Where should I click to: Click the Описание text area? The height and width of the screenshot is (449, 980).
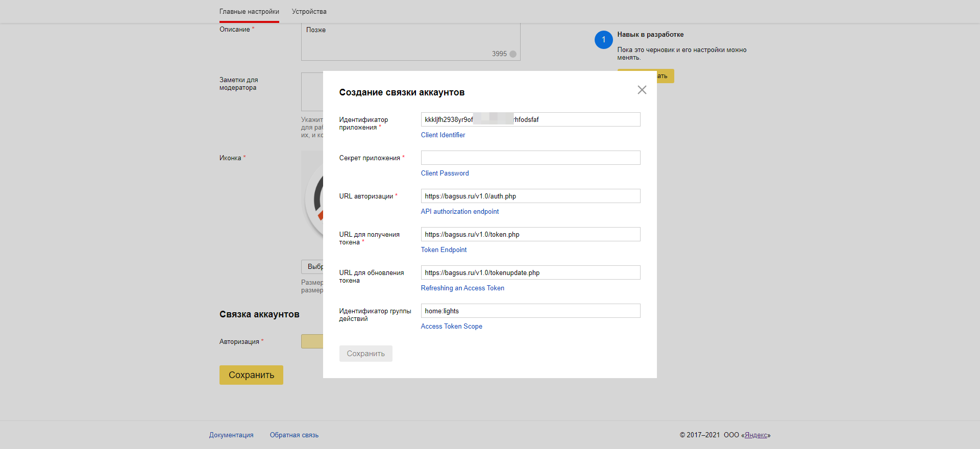[410, 41]
